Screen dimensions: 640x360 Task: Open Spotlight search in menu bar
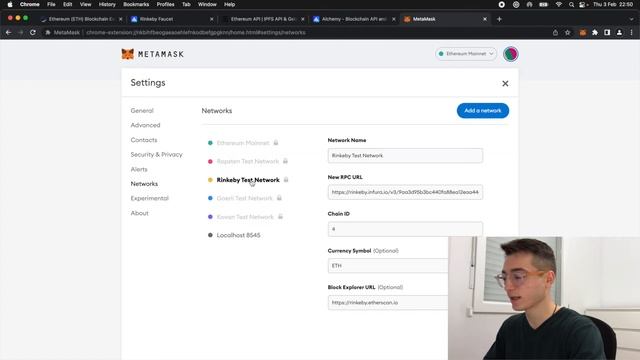tap(571, 4)
